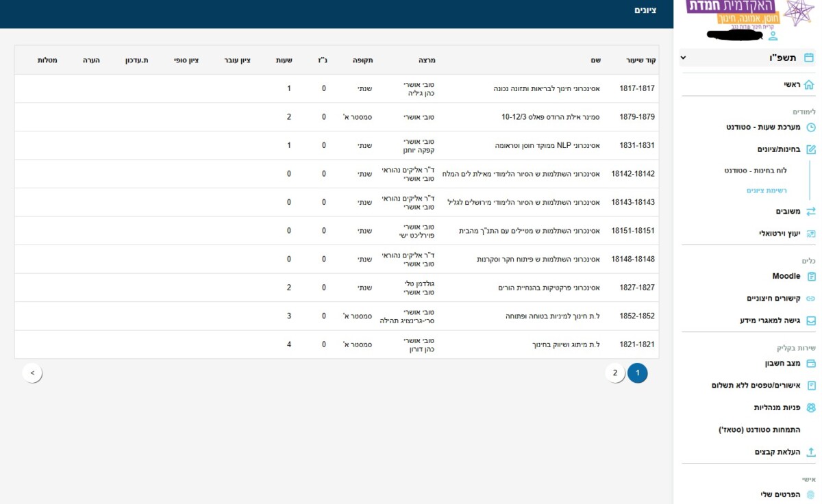
Task: Go to page 2 of grades
Action: point(614,373)
